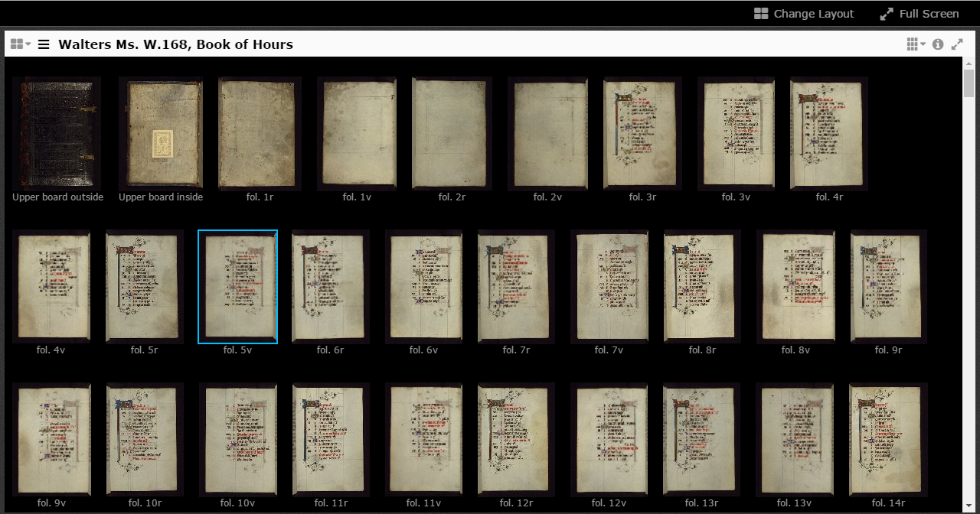
Task: Open the fol. 10r thumbnail
Action: click(x=145, y=440)
